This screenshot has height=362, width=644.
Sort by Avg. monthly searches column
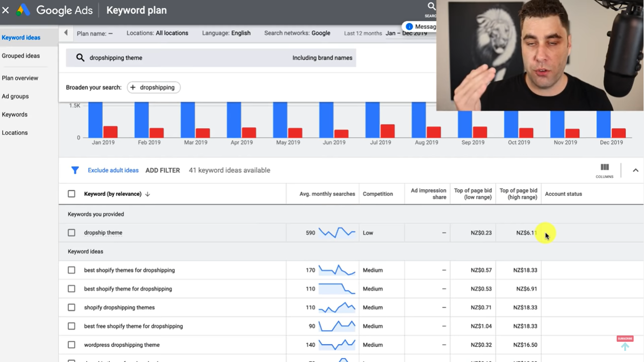[327, 194]
